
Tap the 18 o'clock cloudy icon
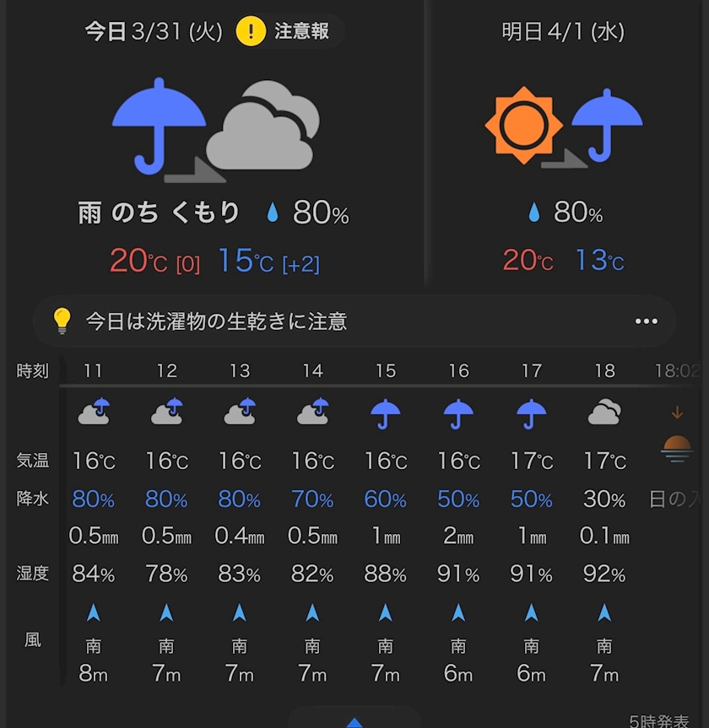[x=604, y=413]
